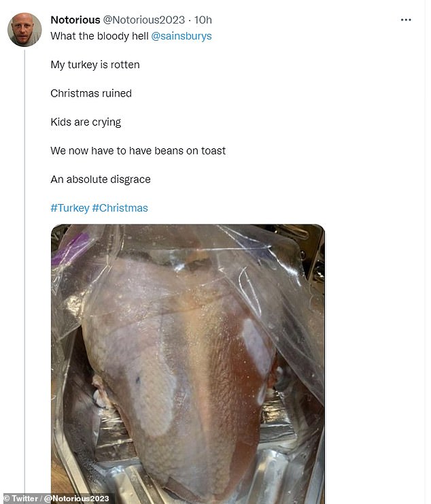Open the tweet via the 10h timestamp
The height and width of the screenshot is (504, 431).
(203, 20)
